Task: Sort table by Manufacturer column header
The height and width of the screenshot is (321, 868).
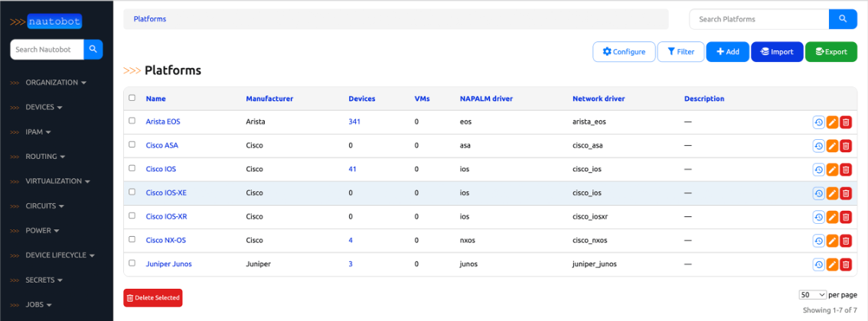Action: pos(269,99)
